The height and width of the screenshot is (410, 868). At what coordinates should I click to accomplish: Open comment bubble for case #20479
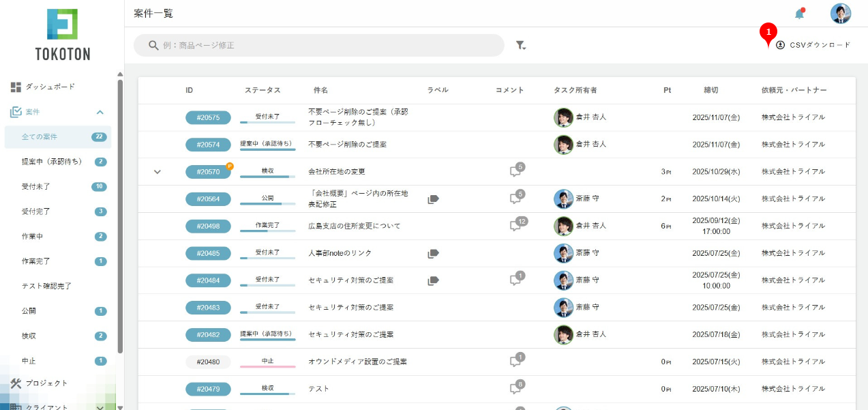515,389
